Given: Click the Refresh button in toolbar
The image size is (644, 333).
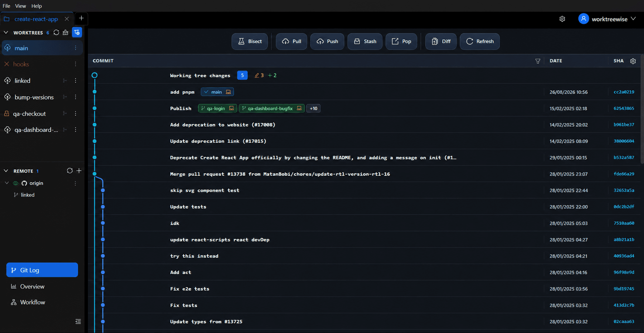Looking at the screenshot, I should pyautogui.click(x=480, y=41).
